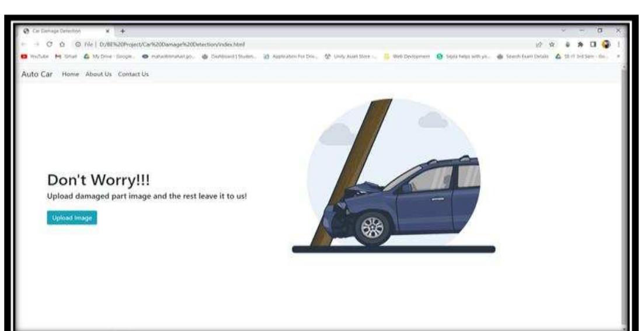644x331 pixels.
Task: Click the Don't Worry!!! heading
Action: 99,179
